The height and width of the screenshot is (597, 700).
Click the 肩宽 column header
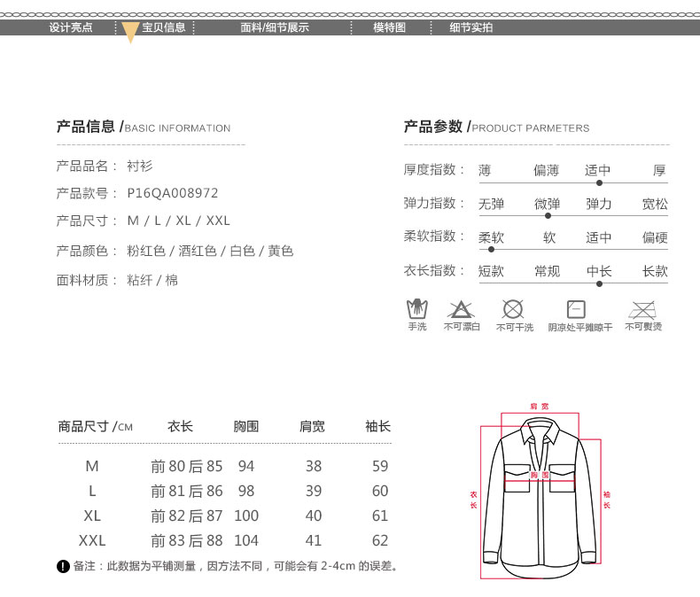pyautogui.click(x=312, y=427)
